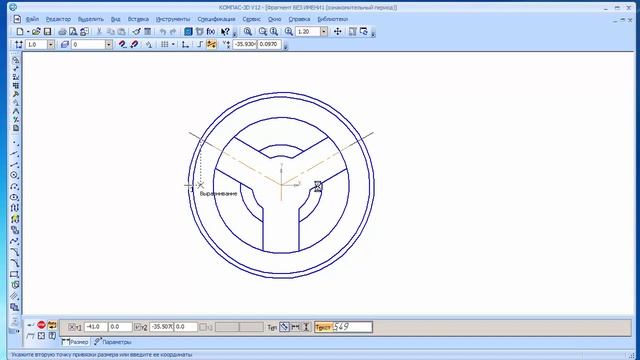Open the layer 0 dropdown
640x360 pixels.
(x=109, y=44)
